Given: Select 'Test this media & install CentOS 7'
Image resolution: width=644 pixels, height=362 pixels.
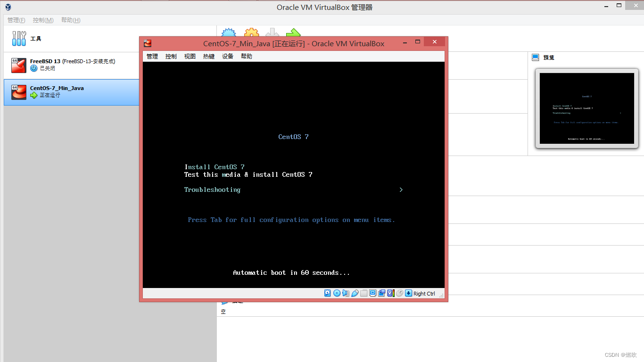Looking at the screenshot, I should pyautogui.click(x=248, y=174).
